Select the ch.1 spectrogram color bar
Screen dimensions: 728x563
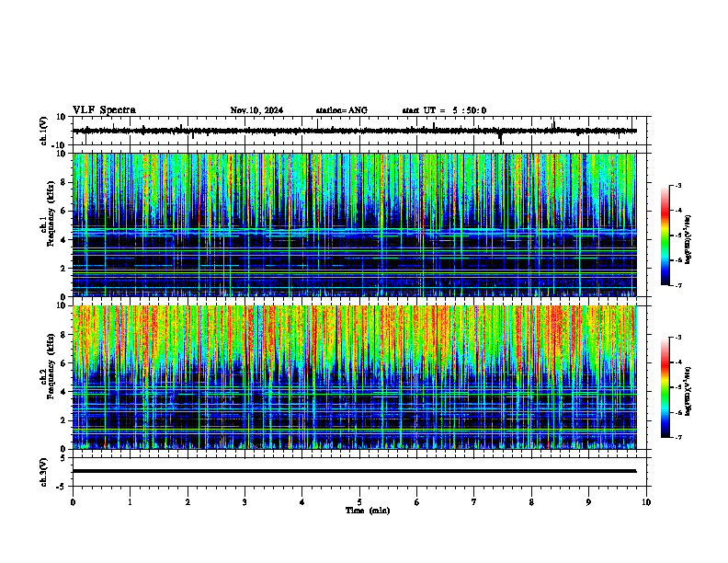click(665, 236)
